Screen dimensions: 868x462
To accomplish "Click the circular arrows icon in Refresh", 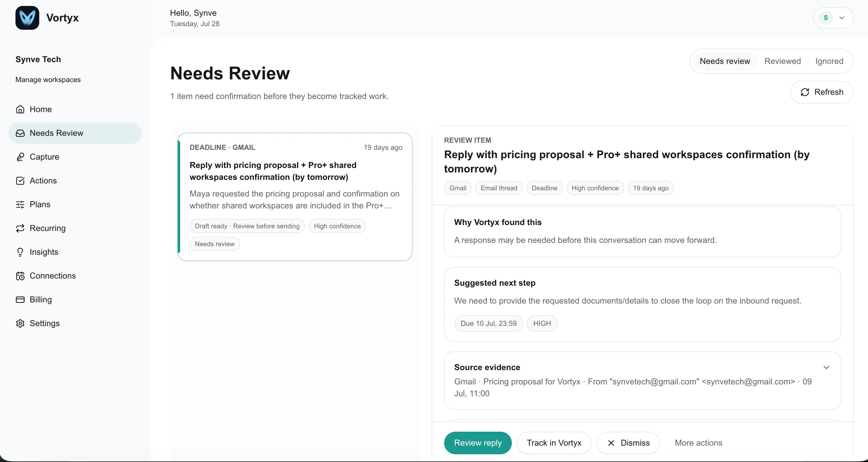I will coord(805,92).
